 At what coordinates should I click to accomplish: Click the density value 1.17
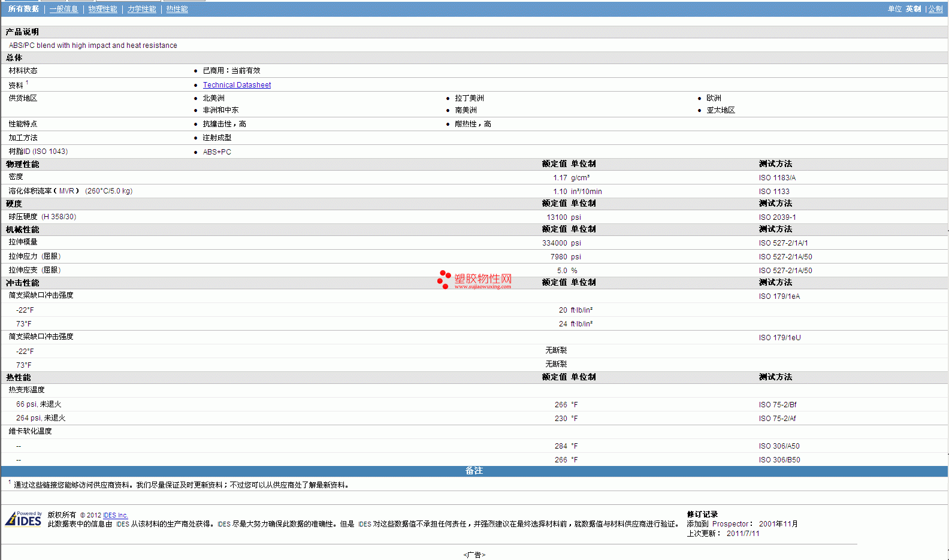pos(560,178)
